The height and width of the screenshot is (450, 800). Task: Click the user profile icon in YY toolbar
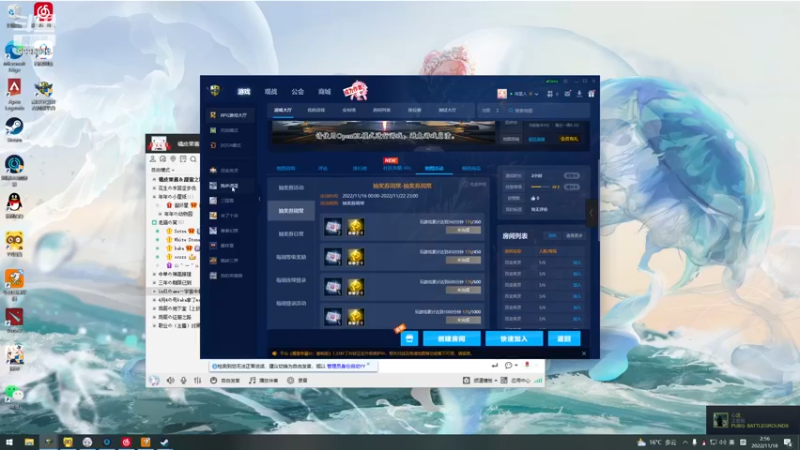coord(153,159)
